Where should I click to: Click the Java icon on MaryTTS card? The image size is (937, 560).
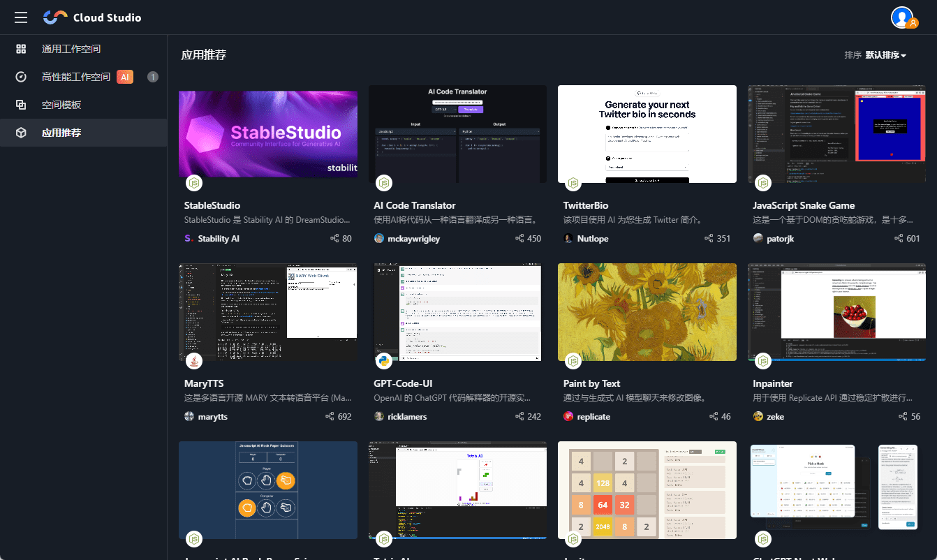tap(194, 361)
